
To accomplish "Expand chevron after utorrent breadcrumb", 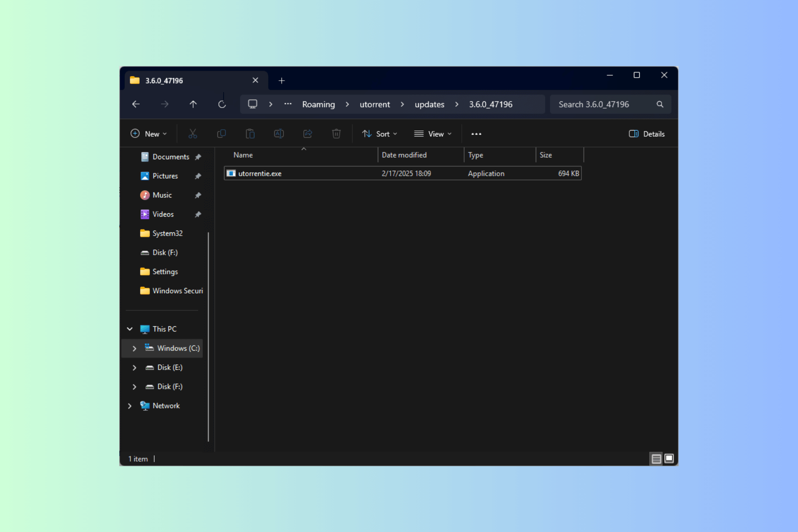I will tap(402, 104).
